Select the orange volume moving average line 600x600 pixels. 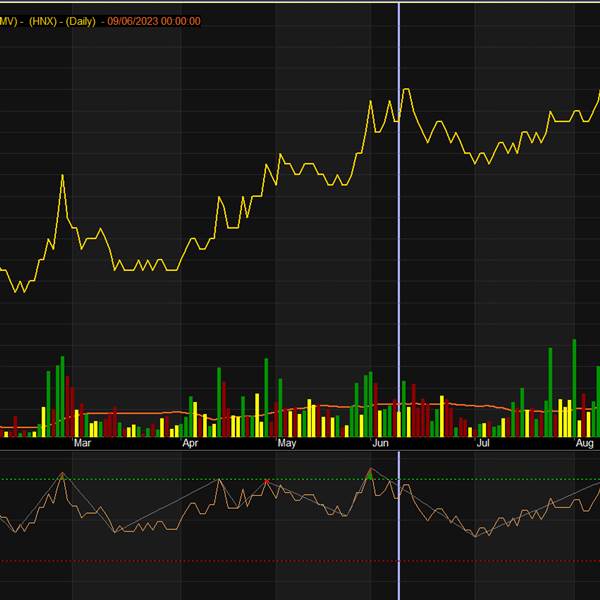[x=300, y=411]
